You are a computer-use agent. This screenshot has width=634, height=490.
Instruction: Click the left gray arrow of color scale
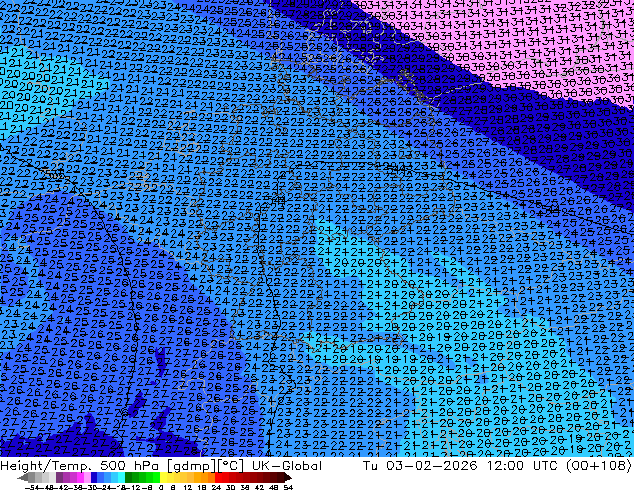23,478
